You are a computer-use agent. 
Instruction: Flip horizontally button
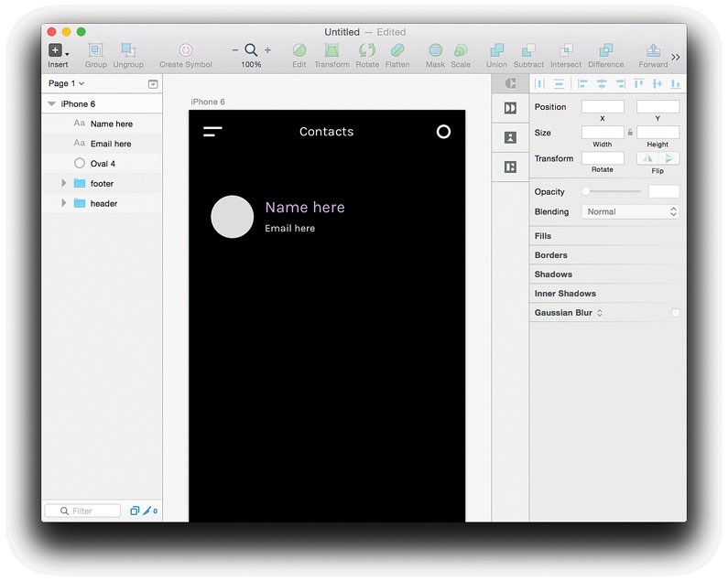tap(647, 158)
